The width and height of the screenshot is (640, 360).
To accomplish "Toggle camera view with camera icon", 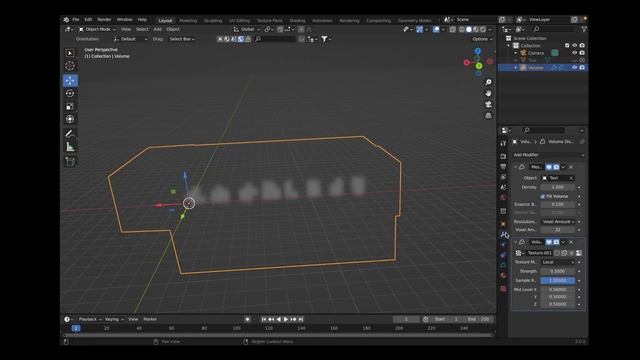I will 488,104.
